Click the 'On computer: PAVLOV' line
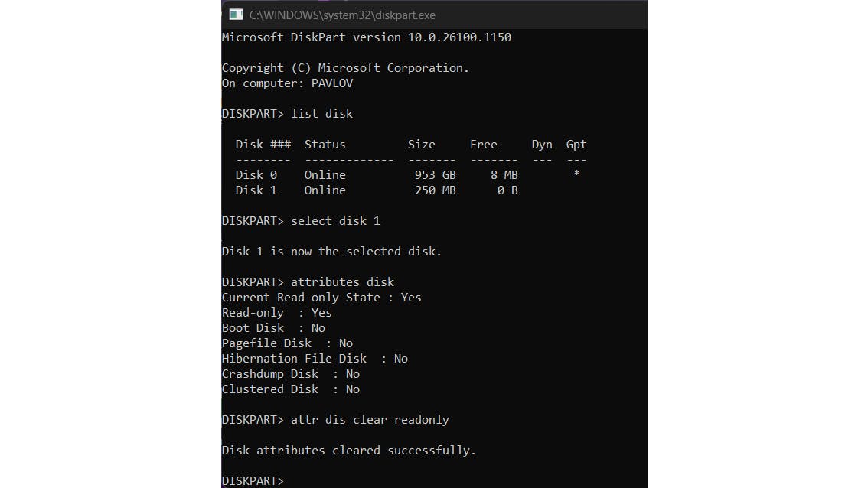 (x=287, y=83)
